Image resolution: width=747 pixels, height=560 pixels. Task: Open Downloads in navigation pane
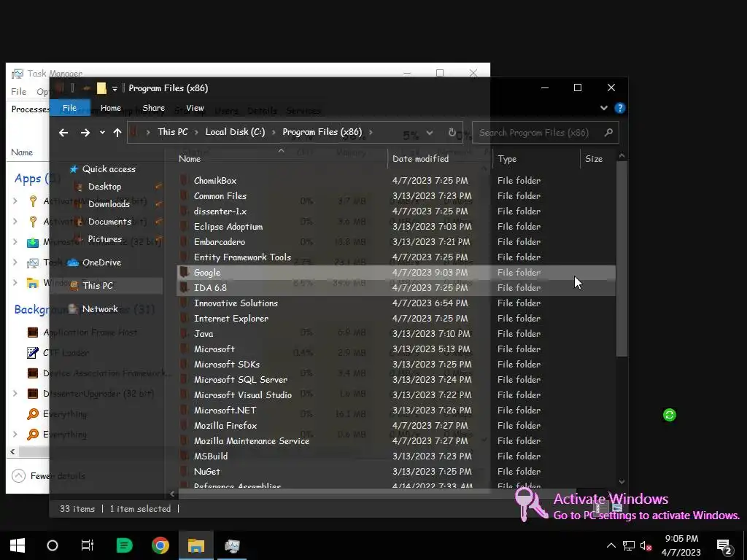coord(109,204)
